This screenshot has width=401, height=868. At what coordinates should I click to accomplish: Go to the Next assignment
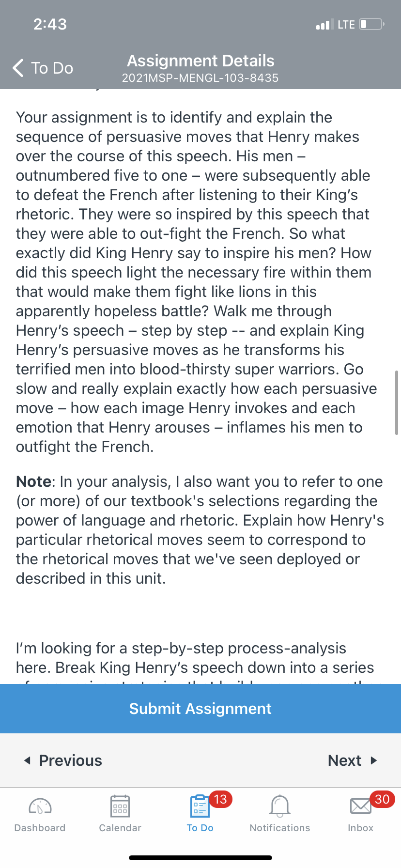(x=353, y=760)
